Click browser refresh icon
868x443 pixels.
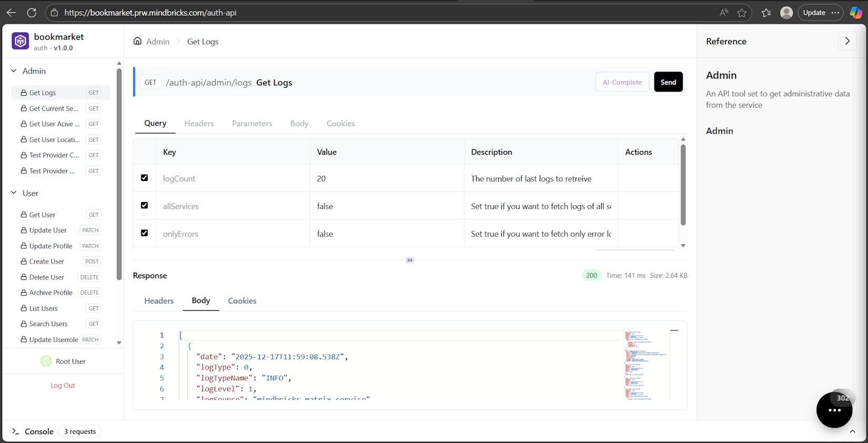tap(32, 13)
